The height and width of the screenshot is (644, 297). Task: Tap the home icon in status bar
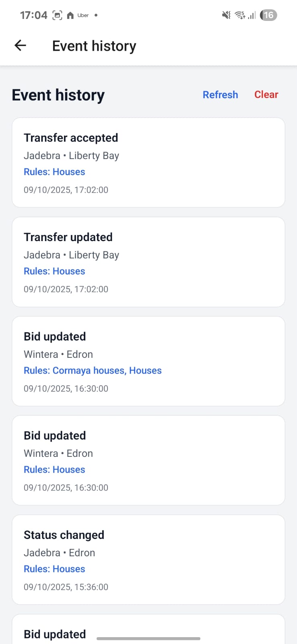(70, 15)
